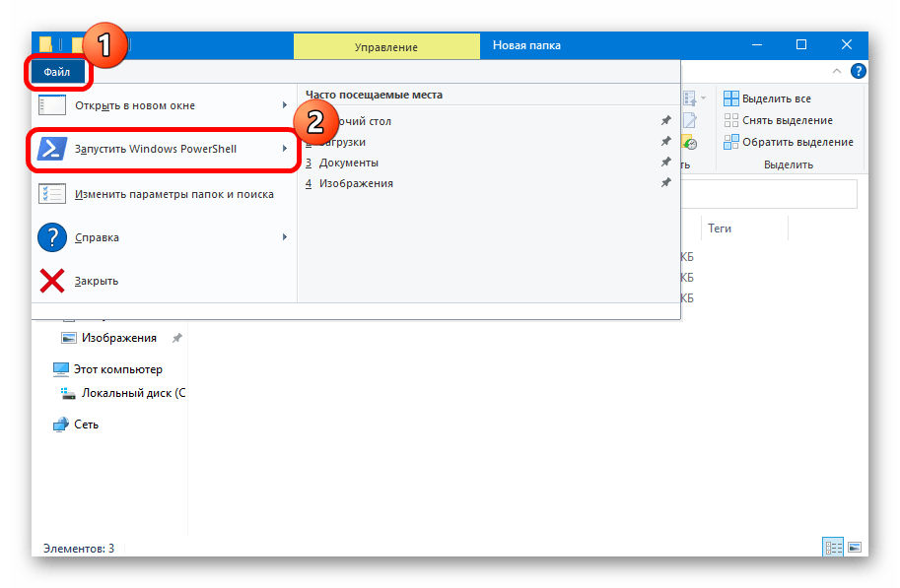
Task: Switch to the Управление ribbon tab
Action: pos(386,46)
